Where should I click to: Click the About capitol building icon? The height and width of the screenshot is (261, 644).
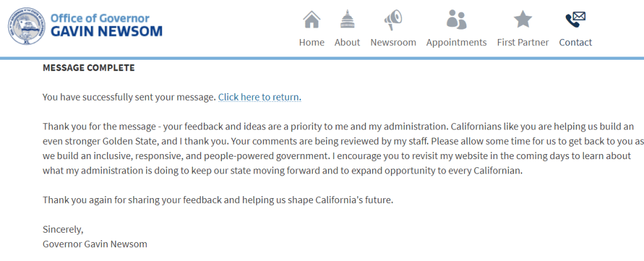(347, 19)
